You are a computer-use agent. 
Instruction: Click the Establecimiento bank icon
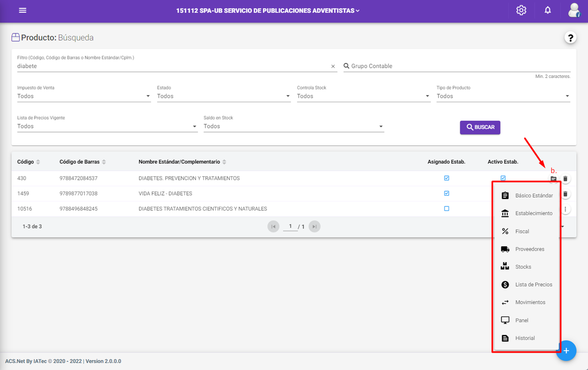(x=505, y=213)
